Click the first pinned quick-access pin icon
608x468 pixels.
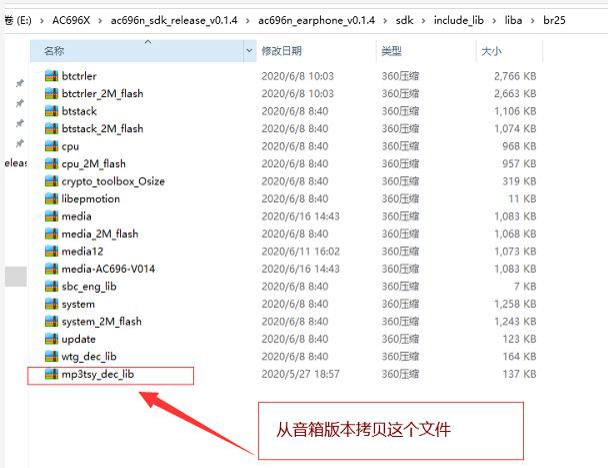pos(19,83)
